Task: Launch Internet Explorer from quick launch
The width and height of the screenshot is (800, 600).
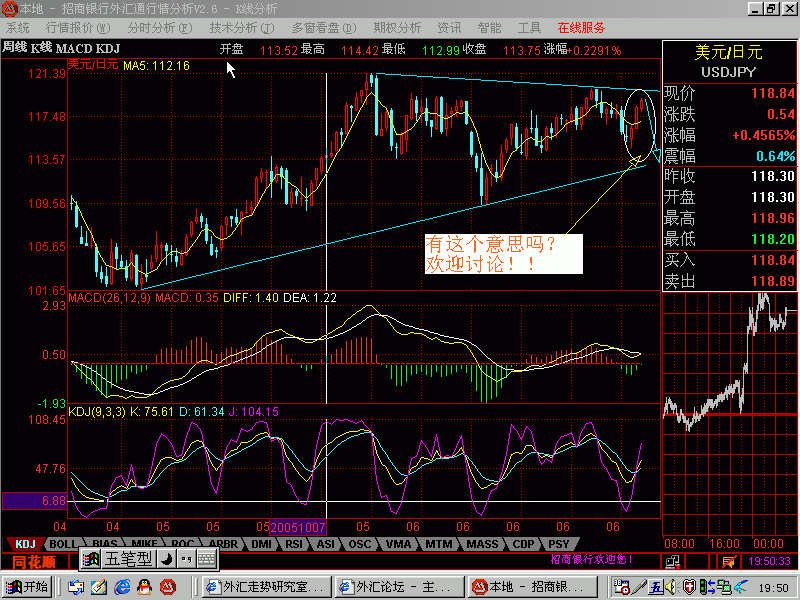Action: (x=122, y=587)
